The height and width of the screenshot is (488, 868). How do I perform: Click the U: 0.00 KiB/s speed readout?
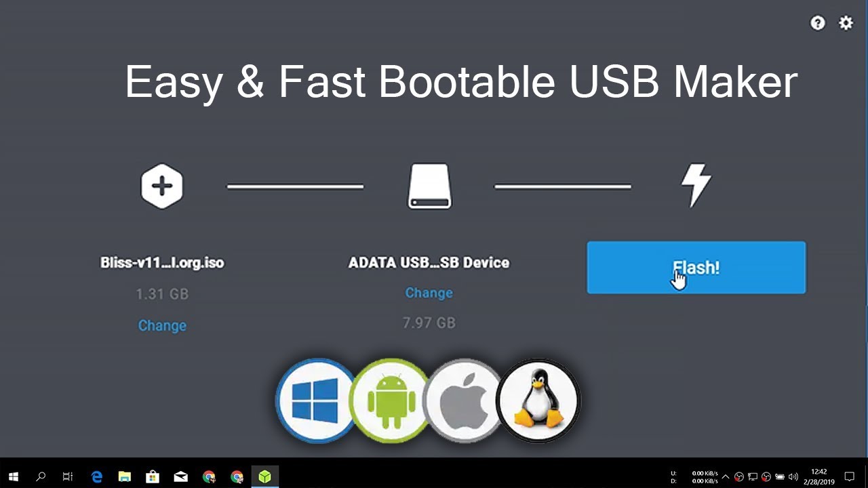(694, 473)
